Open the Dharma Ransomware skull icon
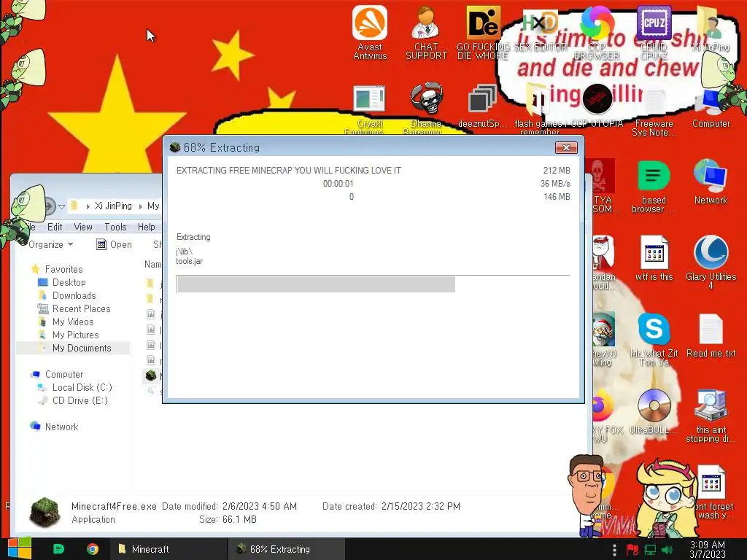This screenshot has height=560, width=747. (426, 109)
